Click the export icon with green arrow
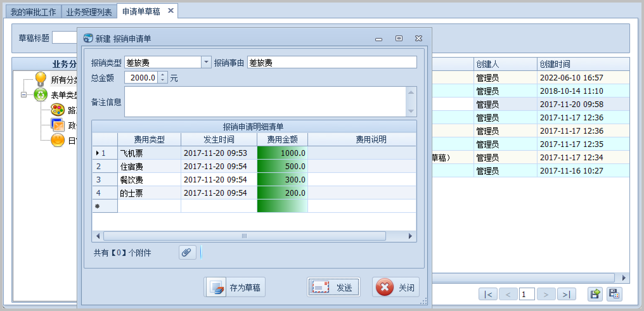The width and height of the screenshot is (644, 311). point(595,294)
